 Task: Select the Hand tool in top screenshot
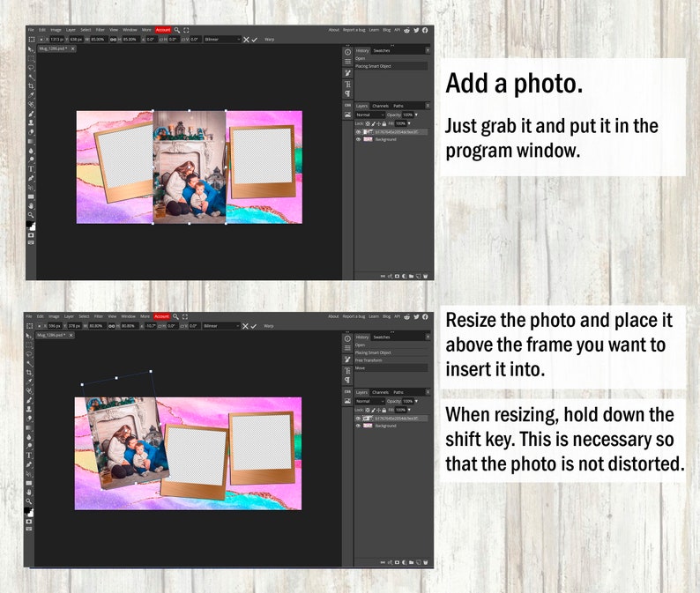pos(31,205)
